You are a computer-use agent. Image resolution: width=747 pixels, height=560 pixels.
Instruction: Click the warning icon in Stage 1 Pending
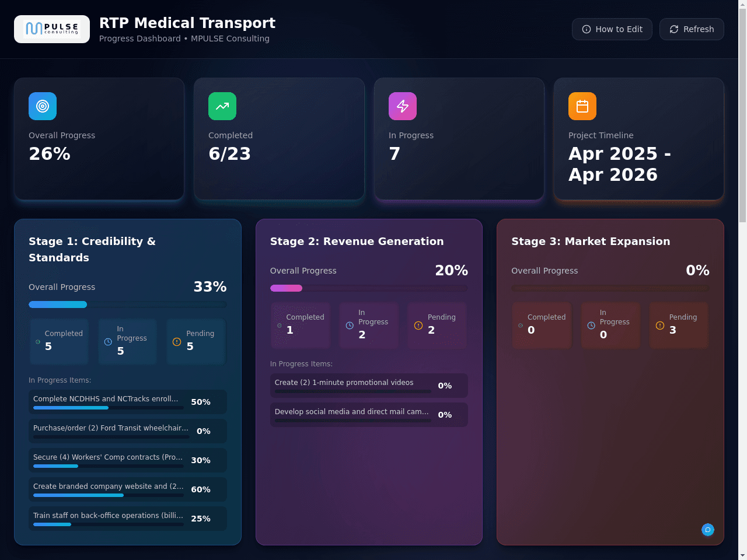[177, 342]
